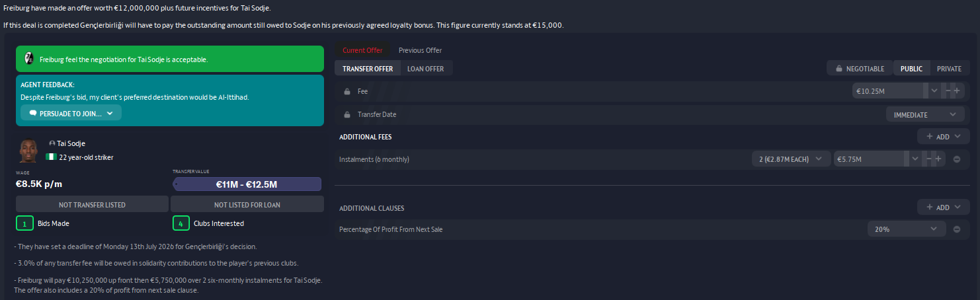The width and height of the screenshot is (980, 300).
Task: Click the lock icon beside Transfer Date
Action: tap(347, 114)
